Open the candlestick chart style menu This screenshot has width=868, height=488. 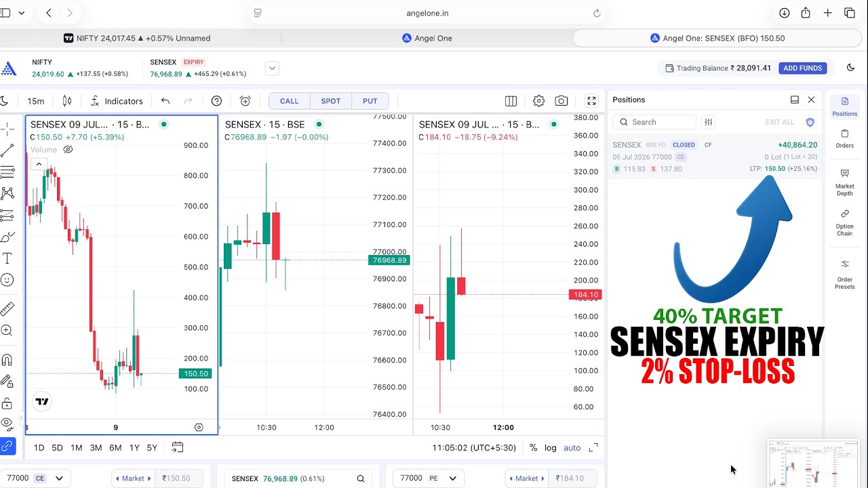[x=67, y=101]
